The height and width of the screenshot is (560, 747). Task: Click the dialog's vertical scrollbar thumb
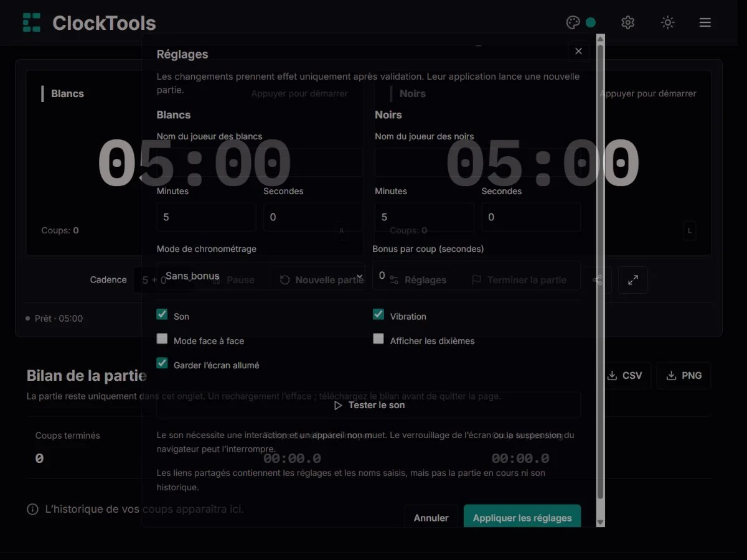click(x=600, y=271)
